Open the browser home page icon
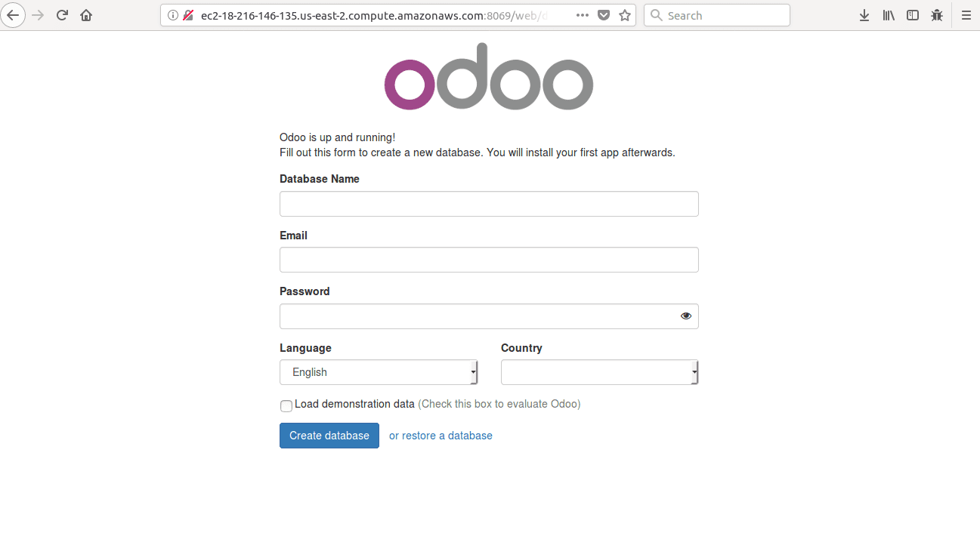The image size is (980, 536). coord(86,15)
